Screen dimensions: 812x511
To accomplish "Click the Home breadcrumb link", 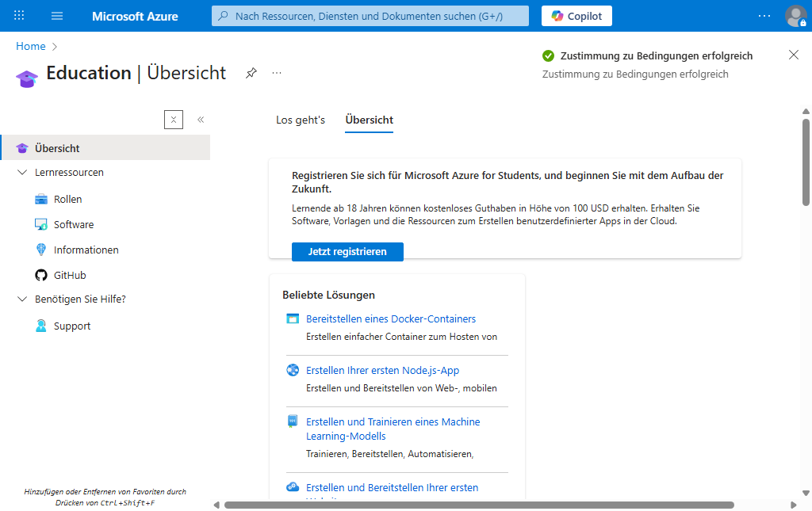I will click(31, 46).
